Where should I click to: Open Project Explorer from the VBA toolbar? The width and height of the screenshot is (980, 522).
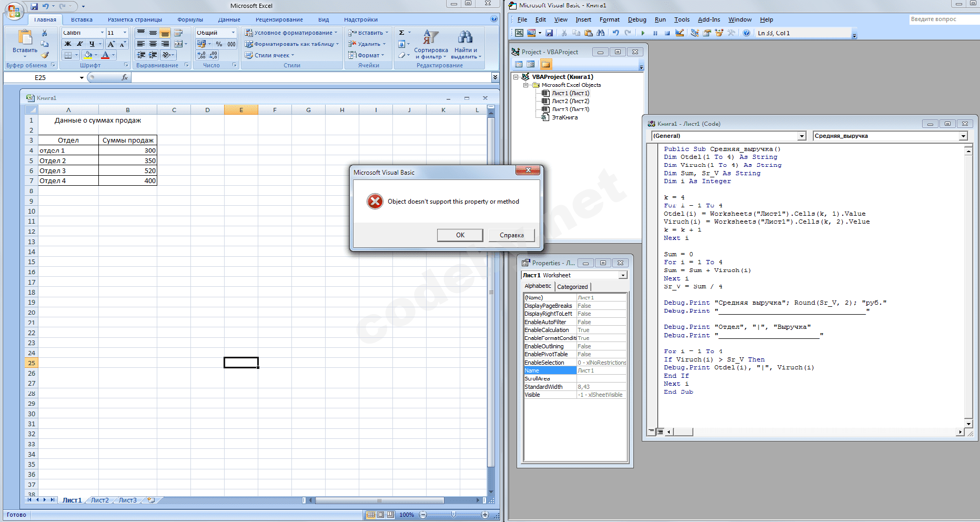point(695,33)
